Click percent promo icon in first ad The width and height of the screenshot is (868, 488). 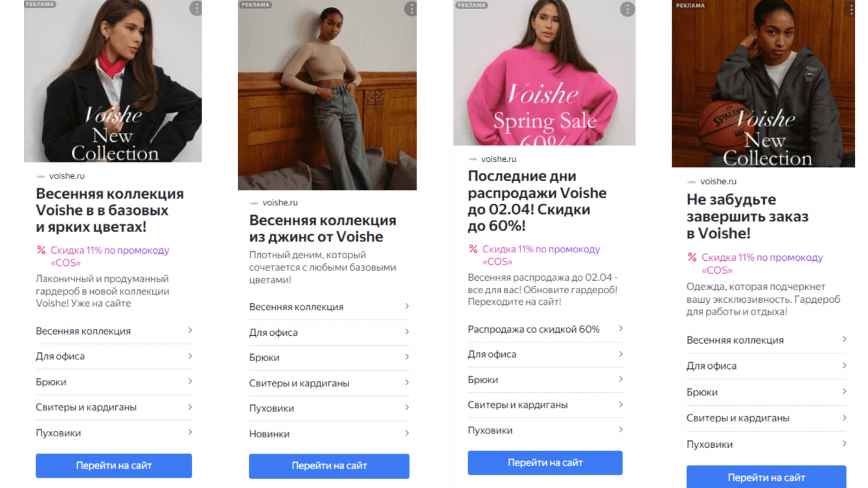(41, 250)
